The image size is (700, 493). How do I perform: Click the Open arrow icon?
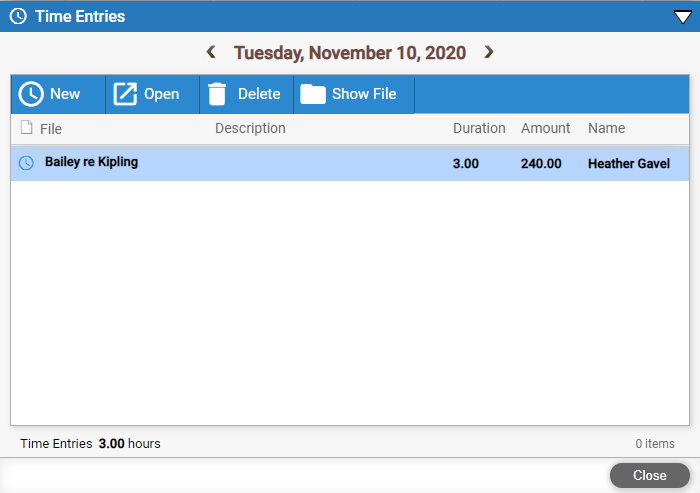point(124,94)
